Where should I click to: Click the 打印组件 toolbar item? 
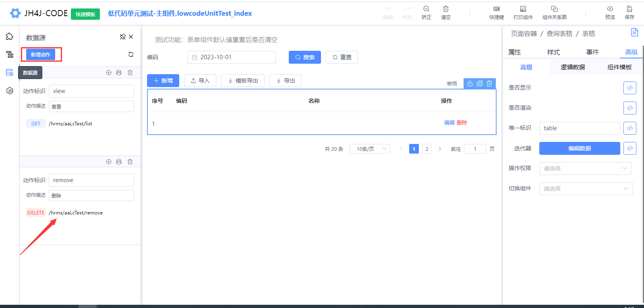(x=523, y=12)
